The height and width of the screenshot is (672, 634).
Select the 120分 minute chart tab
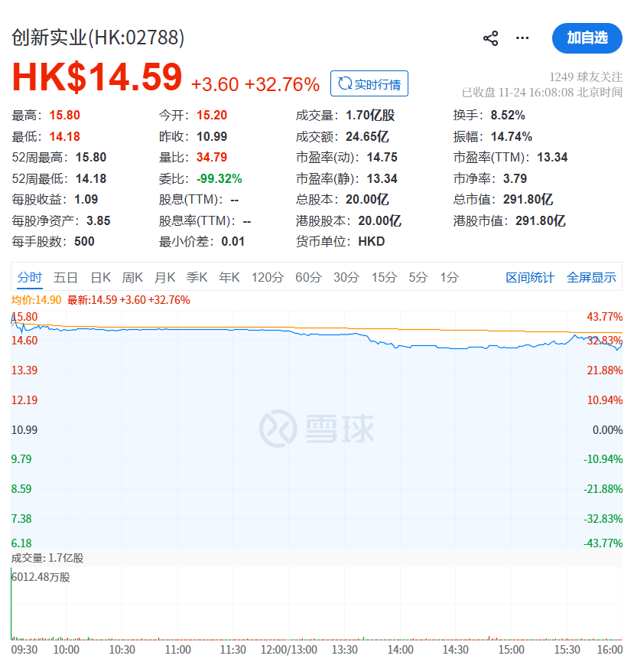(x=267, y=277)
